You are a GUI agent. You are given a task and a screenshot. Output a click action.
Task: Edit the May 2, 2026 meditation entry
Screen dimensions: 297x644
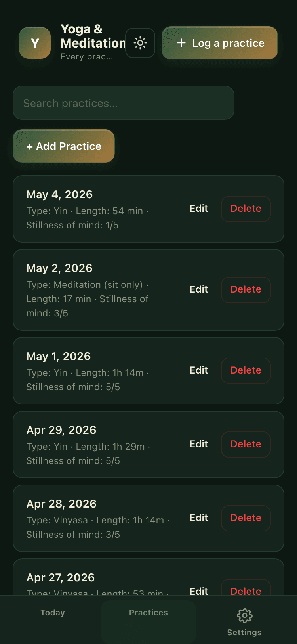(x=199, y=289)
